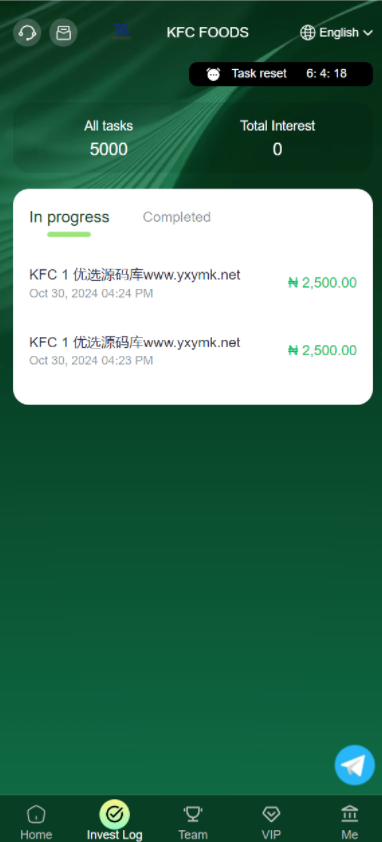Expand the English language dropdown
Image resolution: width=382 pixels, height=842 pixels.
click(336, 33)
